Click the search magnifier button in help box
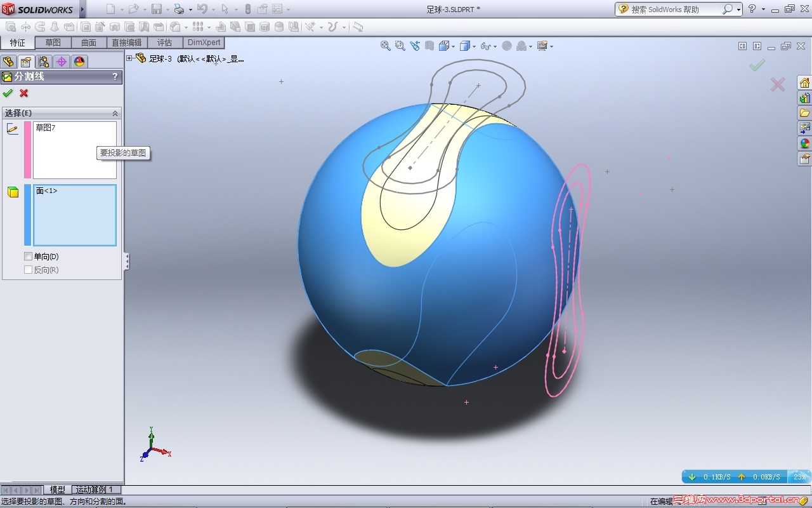The height and width of the screenshot is (508, 812). (728, 9)
